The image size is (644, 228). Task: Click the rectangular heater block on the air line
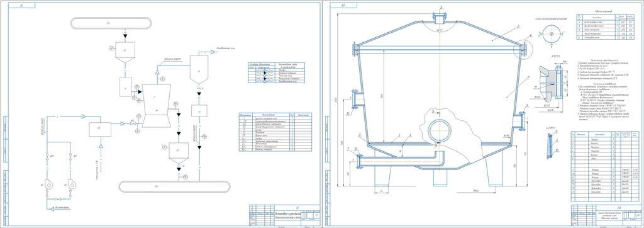100,129
